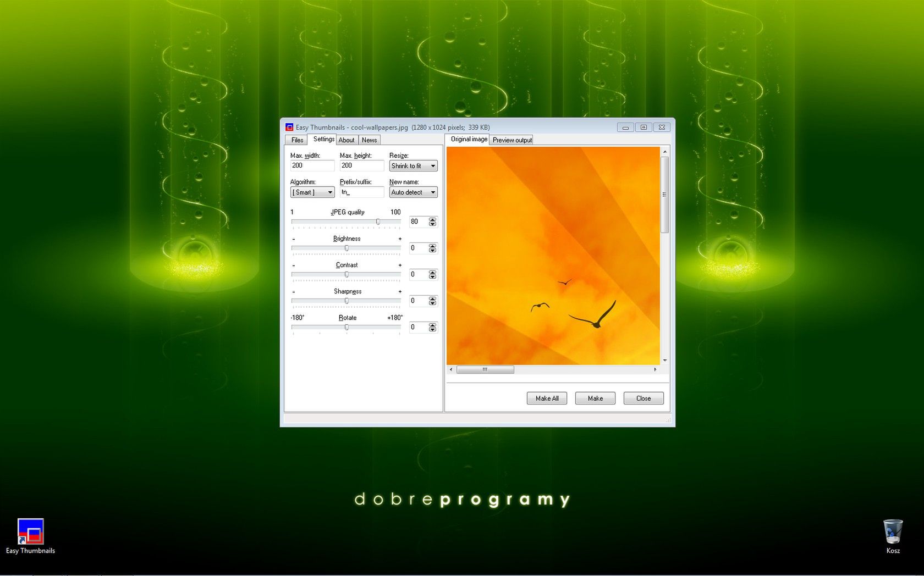Click the Sharpness slider handle
The image size is (924, 576).
pos(346,301)
